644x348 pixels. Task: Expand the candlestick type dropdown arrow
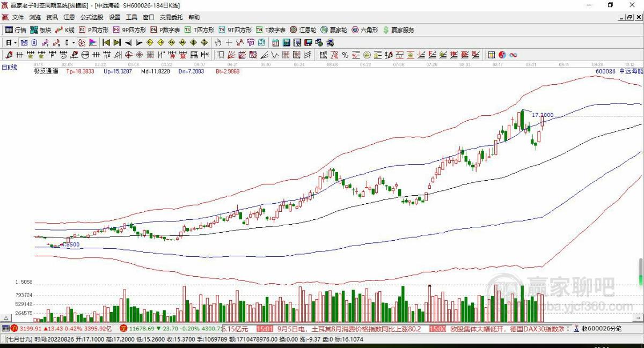pyautogui.click(x=74, y=42)
